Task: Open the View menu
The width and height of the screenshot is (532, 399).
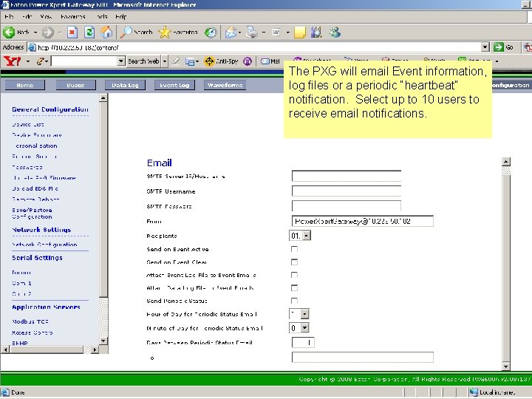Action: [x=46, y=16]
